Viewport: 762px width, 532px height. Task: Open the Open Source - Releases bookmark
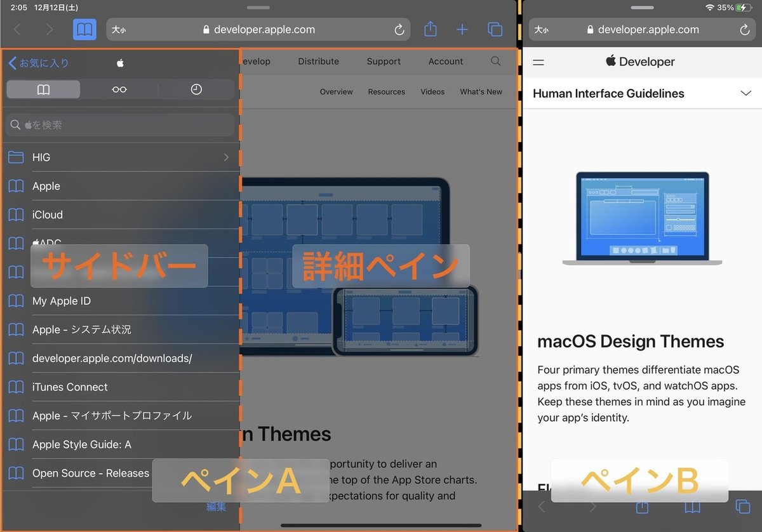(121, 473)
